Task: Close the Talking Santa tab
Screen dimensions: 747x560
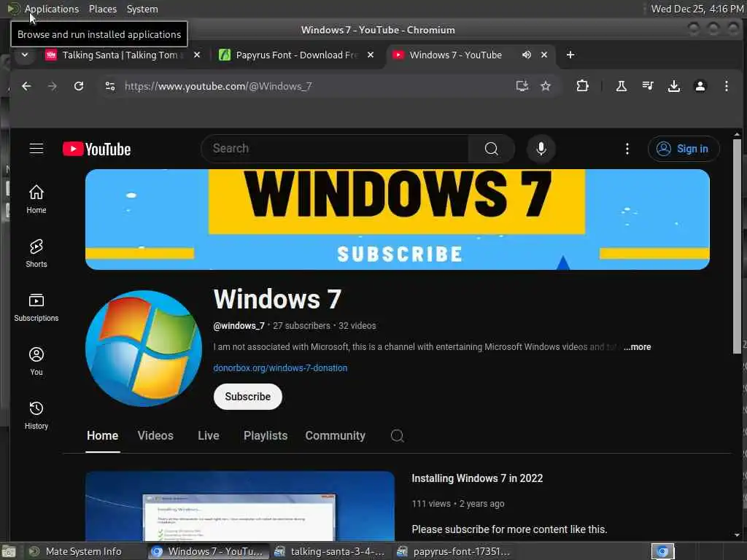Action: [197, 55]
